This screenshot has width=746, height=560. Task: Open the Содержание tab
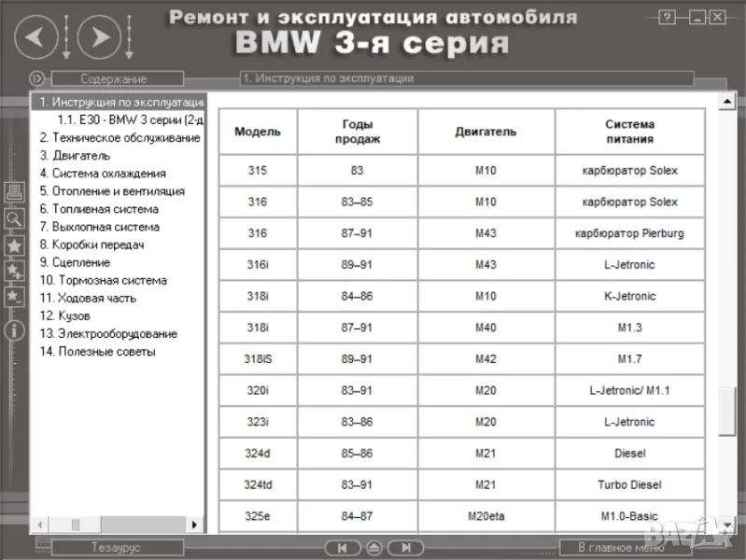click(x=113, y=79)
